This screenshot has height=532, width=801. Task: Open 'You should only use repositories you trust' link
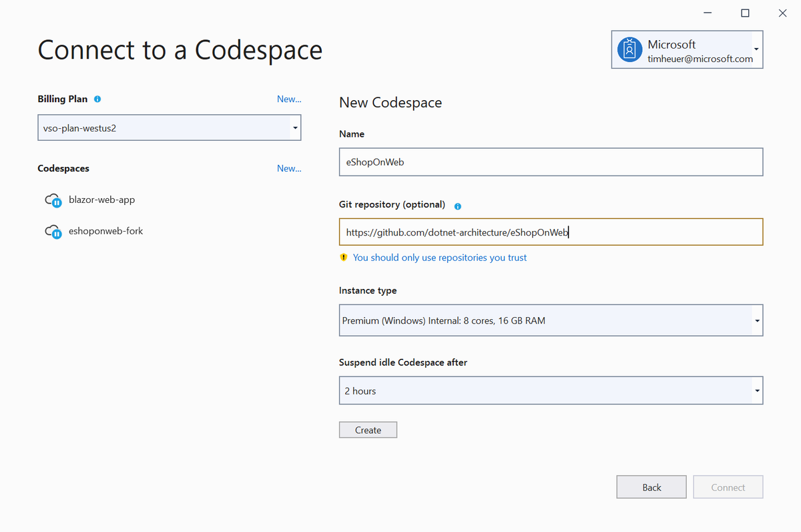point(440,257)
